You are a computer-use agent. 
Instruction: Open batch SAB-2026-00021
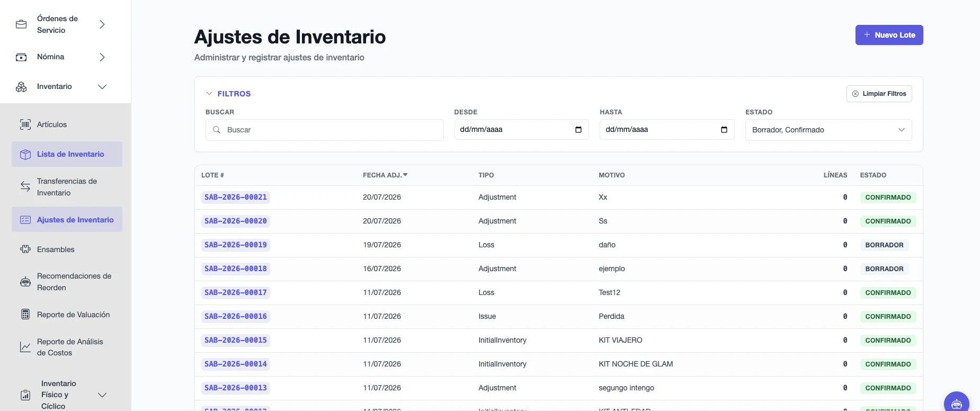click(x=236, y=197)
